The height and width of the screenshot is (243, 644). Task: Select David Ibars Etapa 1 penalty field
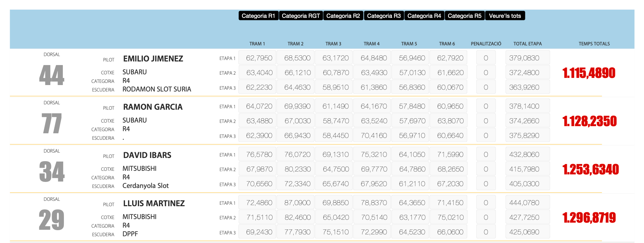[x=486, y=154]
